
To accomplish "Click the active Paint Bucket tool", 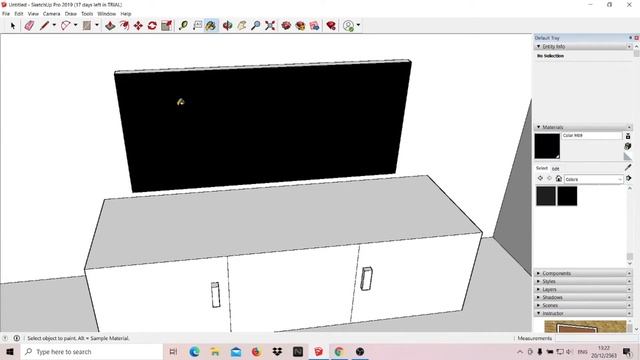I will (x=211, y=26).
